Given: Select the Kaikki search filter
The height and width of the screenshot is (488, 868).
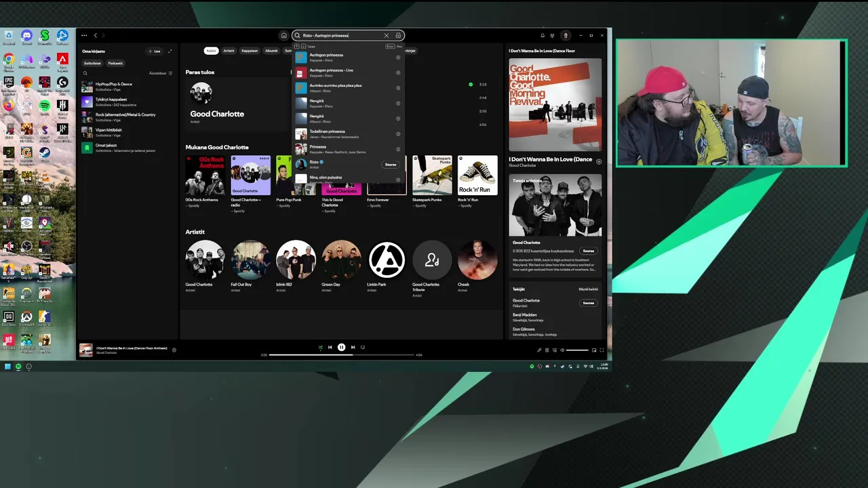Looking at the screenshot, I should [212, 51].
